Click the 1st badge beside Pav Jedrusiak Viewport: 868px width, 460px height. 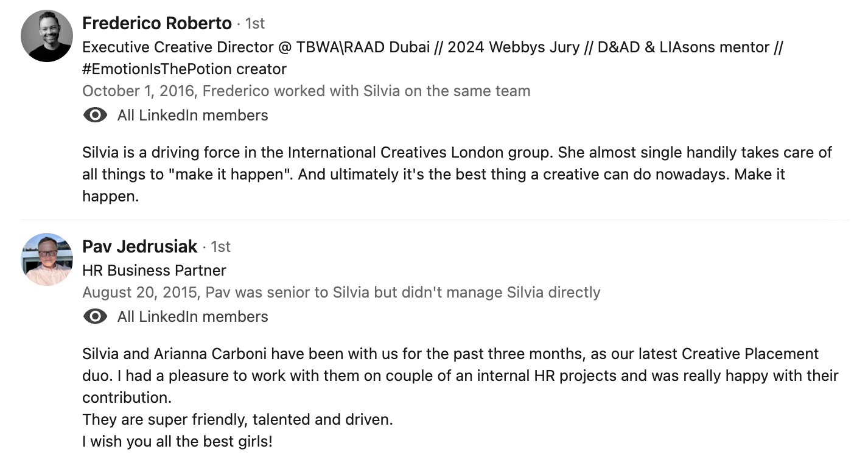click(x=220, y=247)
